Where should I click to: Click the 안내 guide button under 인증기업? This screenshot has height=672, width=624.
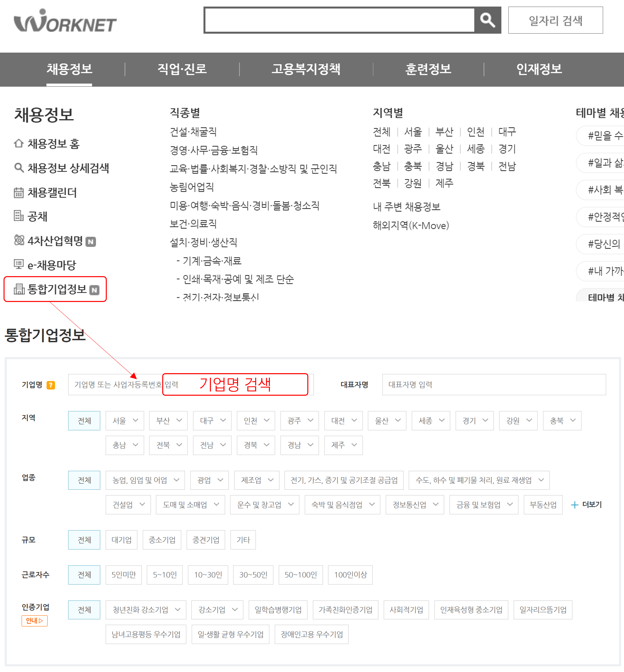[34, 621]
